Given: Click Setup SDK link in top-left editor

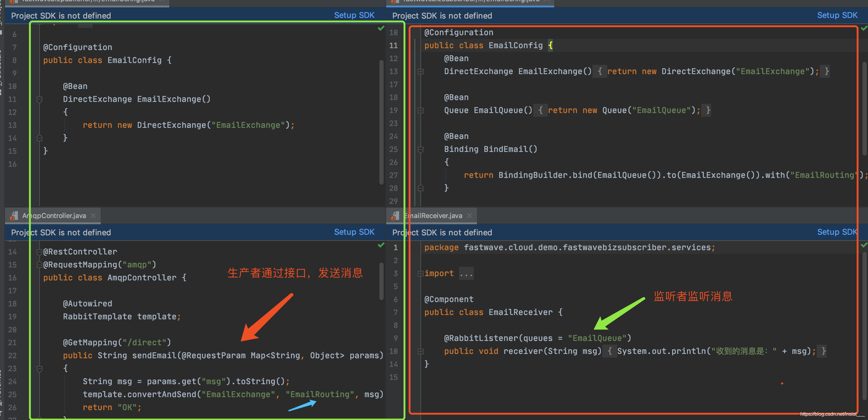Looking at the screenshot, I should [x=354, y=15].
